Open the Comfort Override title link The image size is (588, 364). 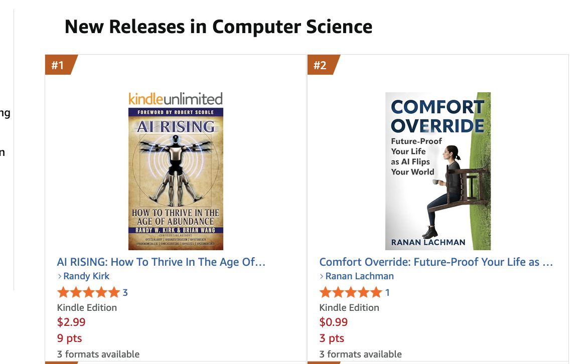tap(436, 262)
